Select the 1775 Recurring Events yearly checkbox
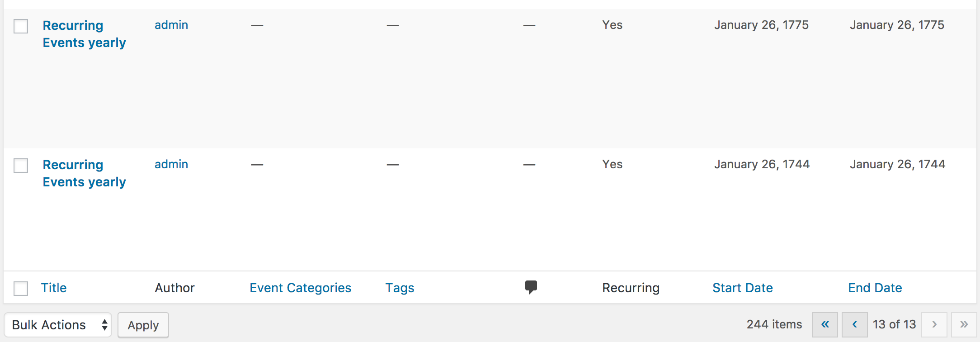 tap(21, 26)
